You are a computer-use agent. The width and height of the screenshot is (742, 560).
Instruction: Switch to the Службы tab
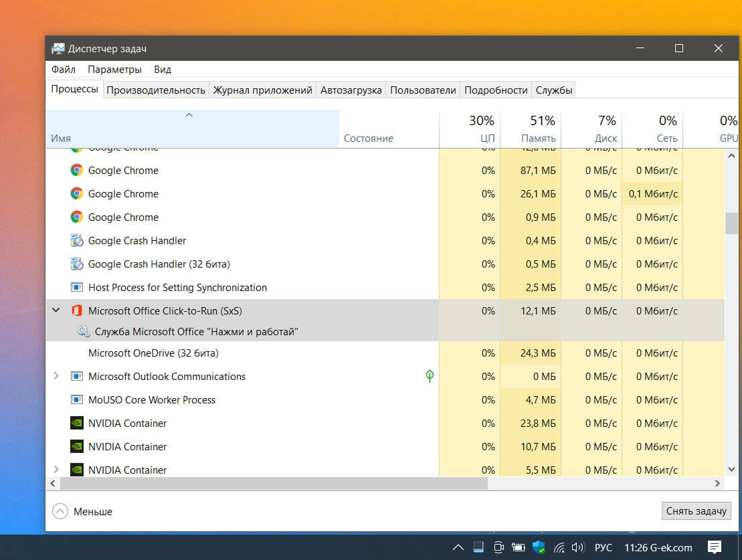point(554,90)
